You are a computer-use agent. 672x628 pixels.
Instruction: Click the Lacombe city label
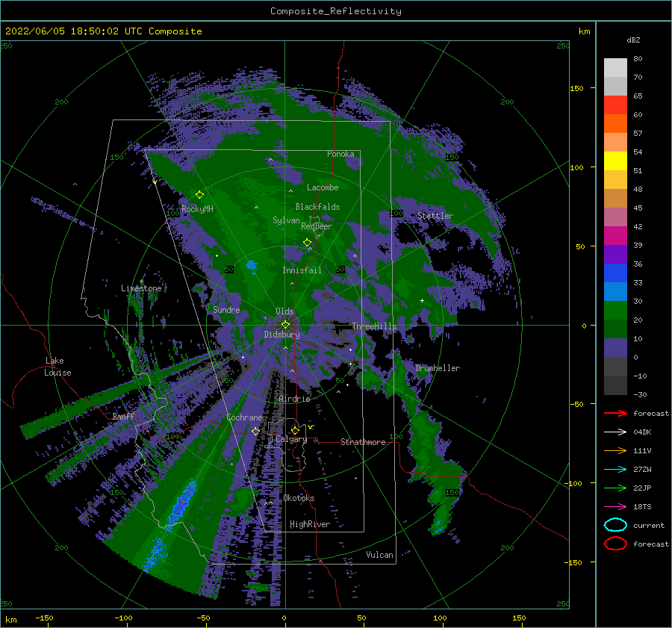pyautogui.click(x=323, y=187)
